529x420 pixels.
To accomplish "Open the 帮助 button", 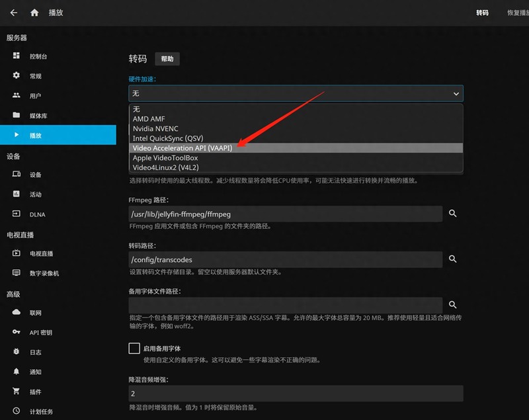I will [167, 59].
